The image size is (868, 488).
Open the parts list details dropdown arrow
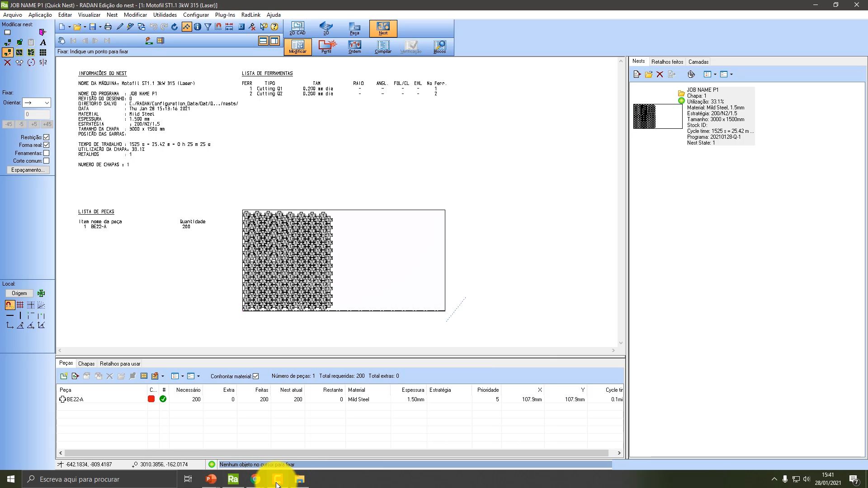click(x=198, y=376)
